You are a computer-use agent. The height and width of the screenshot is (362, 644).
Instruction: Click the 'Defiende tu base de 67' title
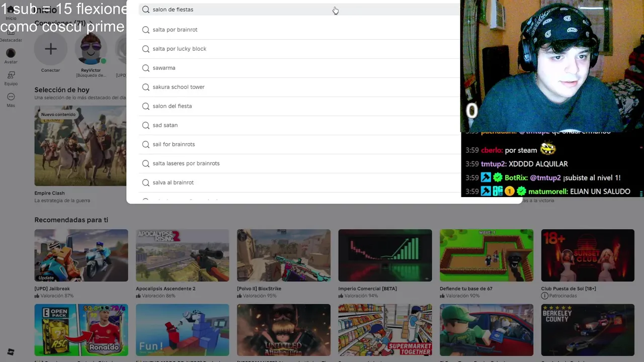[x=466, y=289]
